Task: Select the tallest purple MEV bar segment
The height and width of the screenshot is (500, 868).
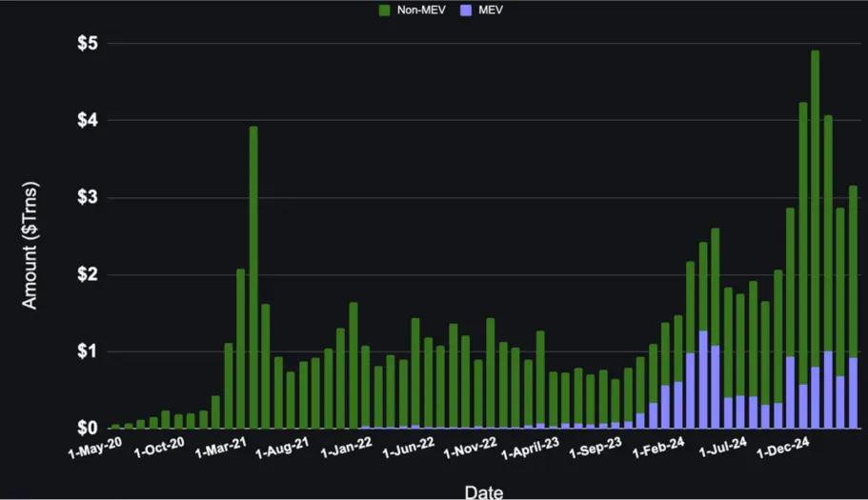Action: (x=703, y=379)
